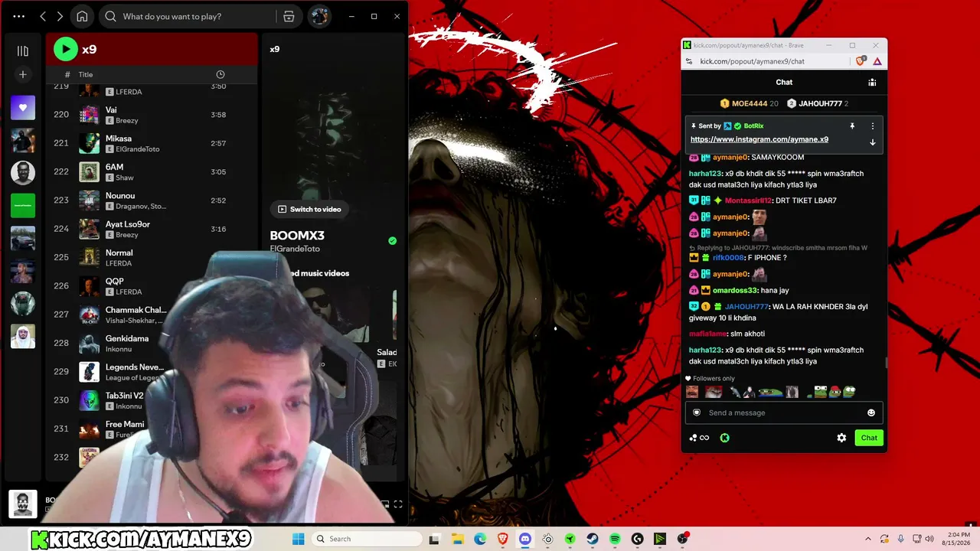Screen dimensions: 980x551
Task: Open the green Kick K icon below the chat input
Action: tap(724, 438)
